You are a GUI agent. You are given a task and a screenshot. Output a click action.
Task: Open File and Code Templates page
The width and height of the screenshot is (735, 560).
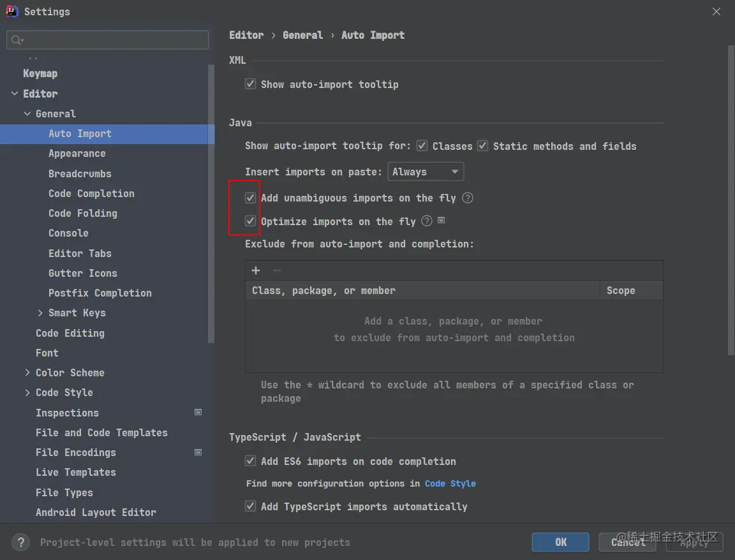click(x=101, y=432)
